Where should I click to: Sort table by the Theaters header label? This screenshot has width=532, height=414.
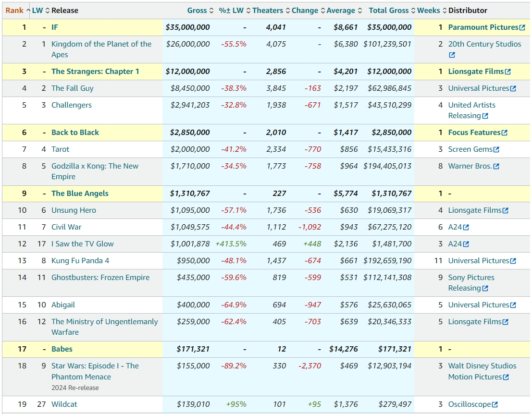268,11
